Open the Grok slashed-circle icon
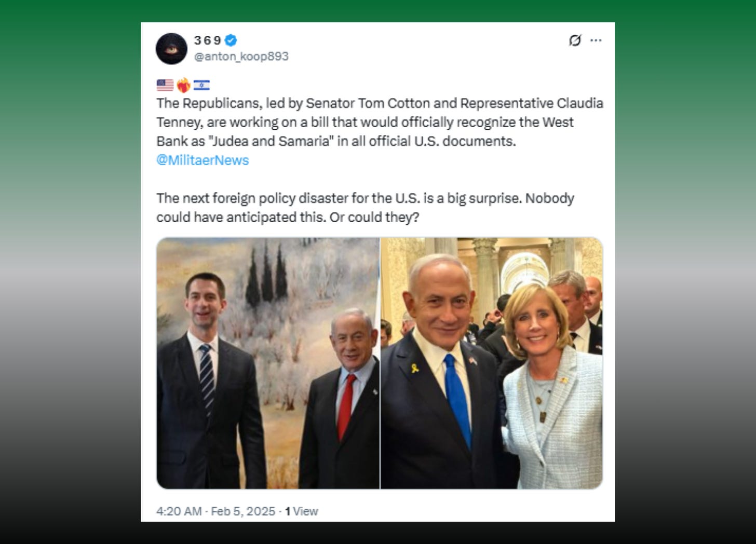Image resolution: width=756 pixels, height=544 pixels. click(x=575, y=40)
